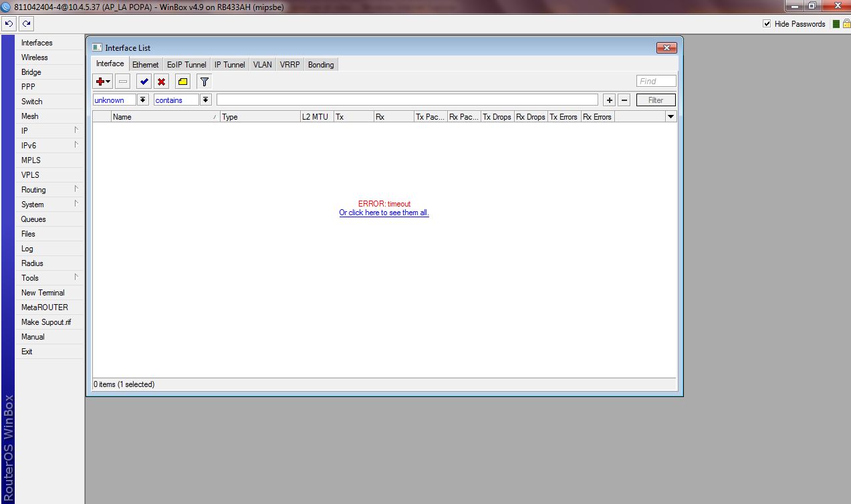Open the contains condition dropdown

click(x=205, y=99)
